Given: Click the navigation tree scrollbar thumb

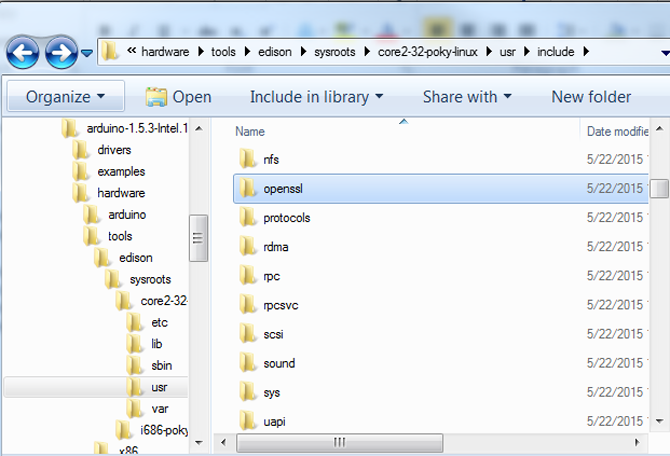Looking at the screenshot, I should [198, 238].
